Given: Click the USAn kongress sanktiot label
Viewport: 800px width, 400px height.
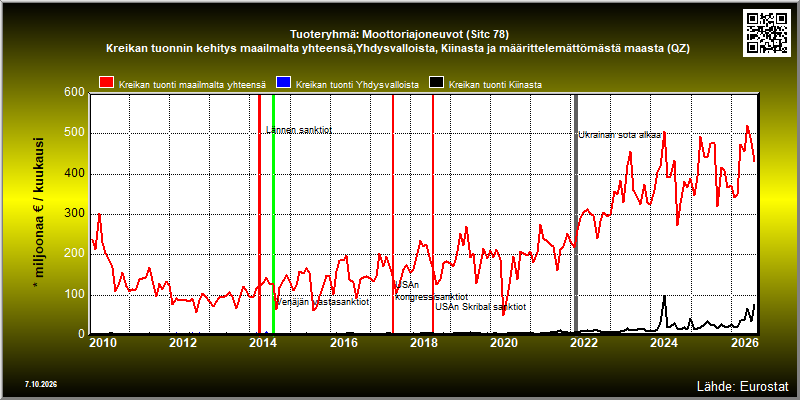Looking at the screenshot, I should coord(431,291).
